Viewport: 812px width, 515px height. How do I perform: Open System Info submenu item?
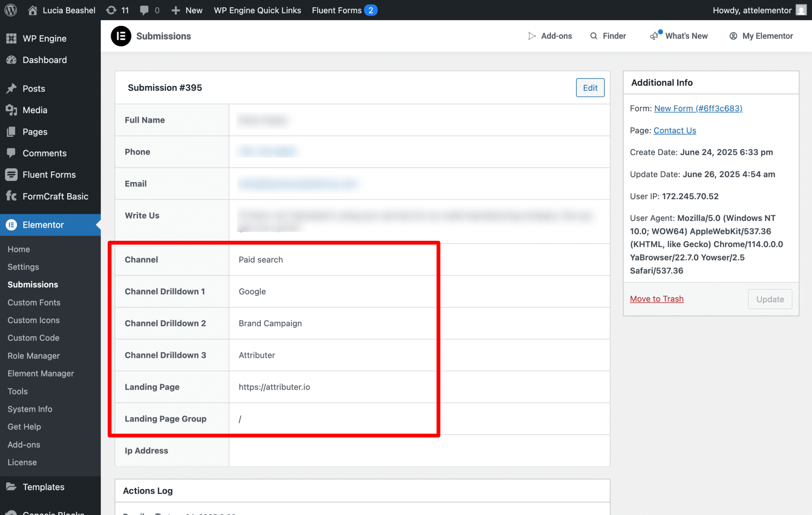[x=30, y=409]
